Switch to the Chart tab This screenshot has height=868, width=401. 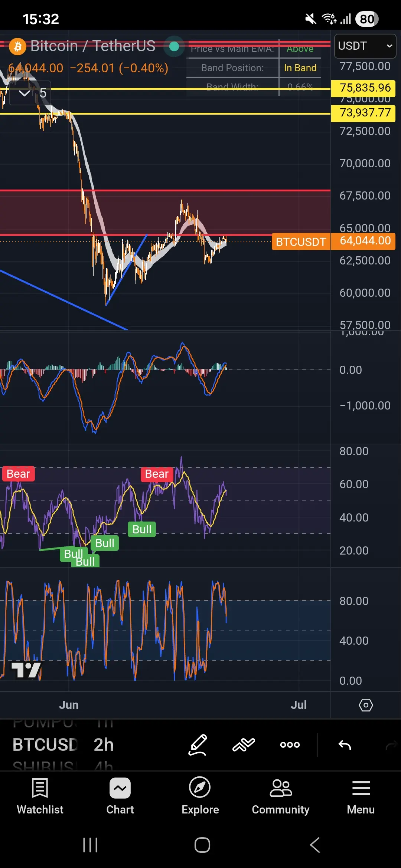[120, 796]
